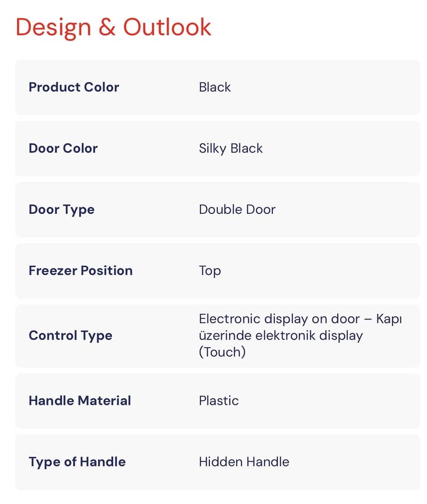Click the Top freezer position value
Screen dimensions: 427x504
click(x=210, y=270)
